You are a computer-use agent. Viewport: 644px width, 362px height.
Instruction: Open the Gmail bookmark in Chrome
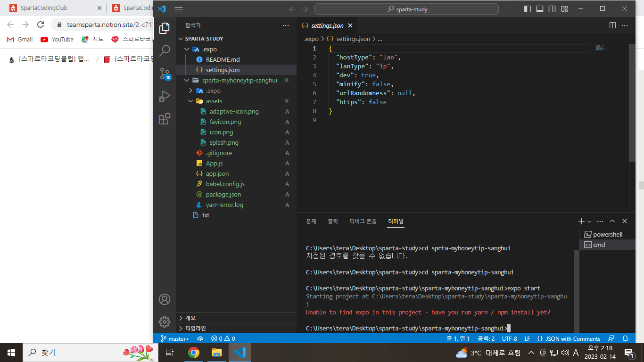point(20,39)
